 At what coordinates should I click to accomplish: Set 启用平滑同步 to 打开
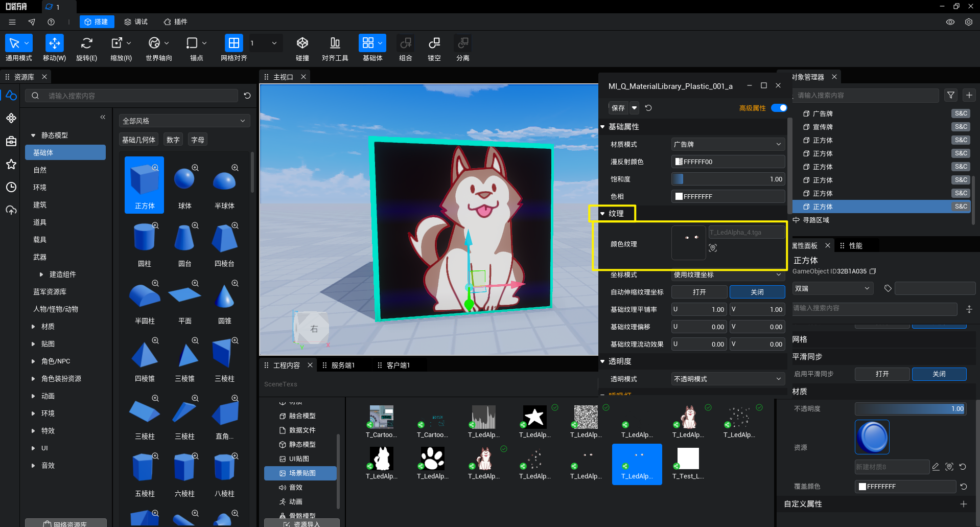pos(882,374)
